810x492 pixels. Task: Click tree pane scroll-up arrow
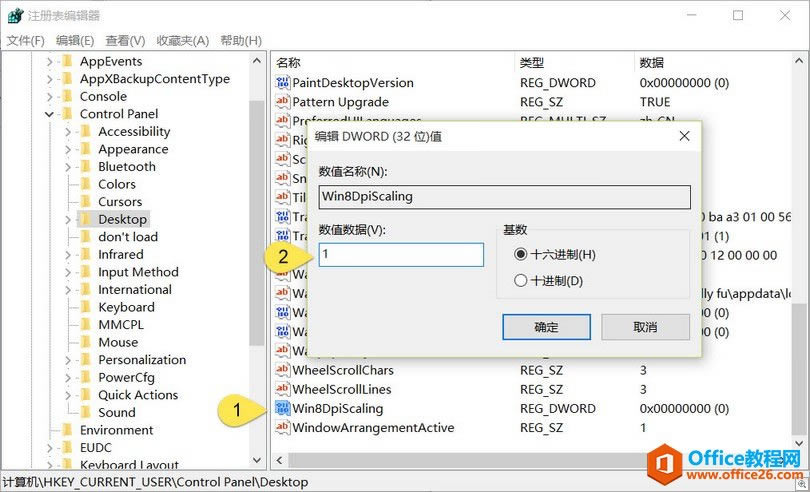point(257,61)
